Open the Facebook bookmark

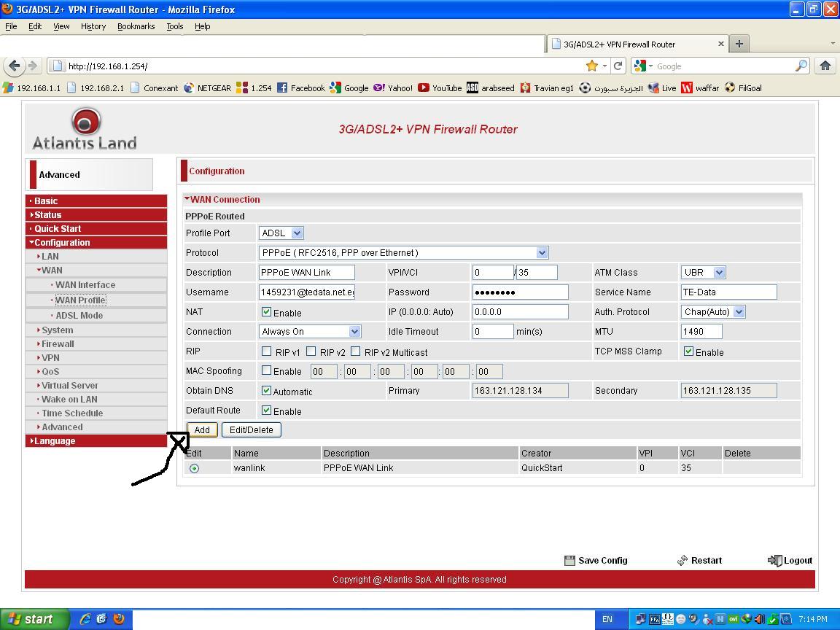pos(301,87)
